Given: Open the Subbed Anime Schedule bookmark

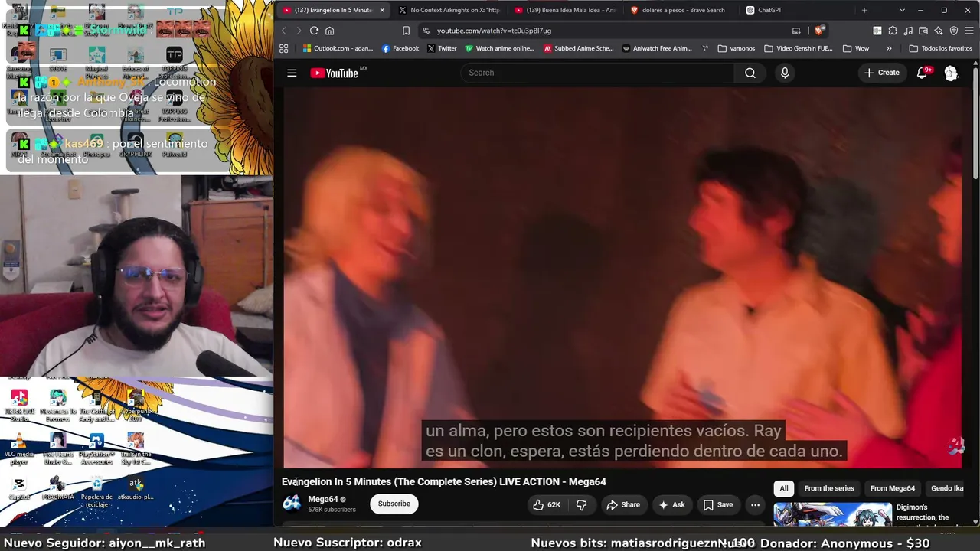Looking at the screenshot, I should click(579, 48).
